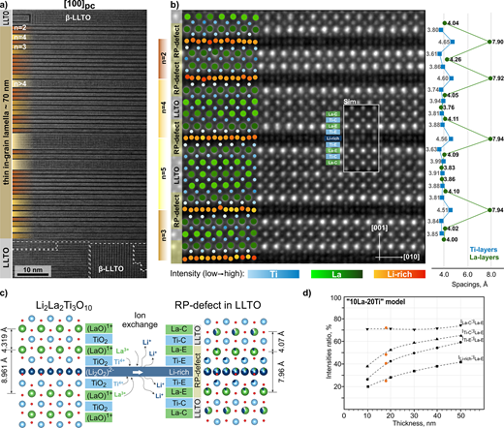Click the Li-rich layer label in panel b
This screenshot has width=504, height=428.
pos(332,138)
